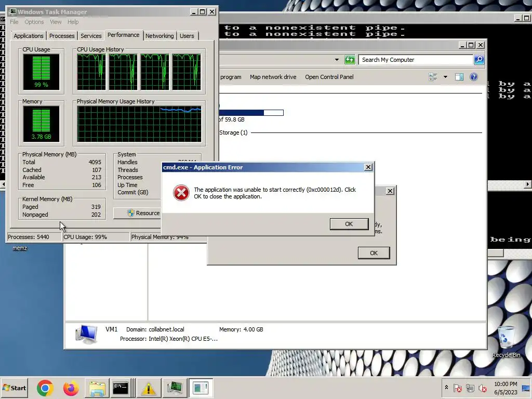Select the Recycle Bin desktop icon

point(506,341)
